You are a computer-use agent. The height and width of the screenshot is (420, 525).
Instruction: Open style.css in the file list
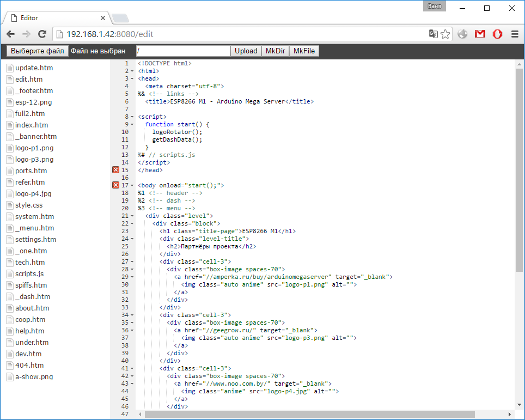point(28,205)
